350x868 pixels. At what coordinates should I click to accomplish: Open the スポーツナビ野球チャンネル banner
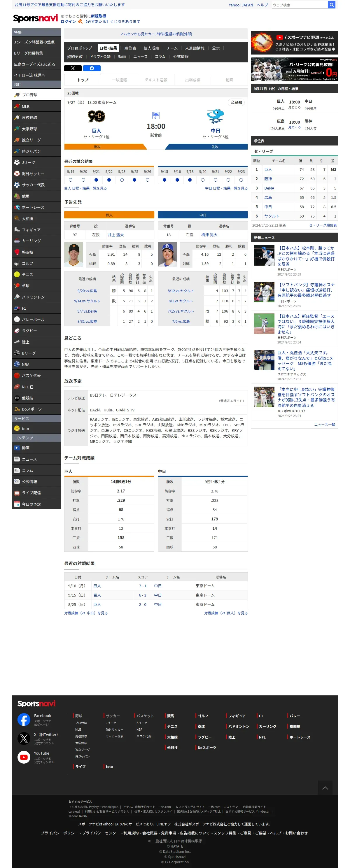pyautogui.click(x=294, y=43)
